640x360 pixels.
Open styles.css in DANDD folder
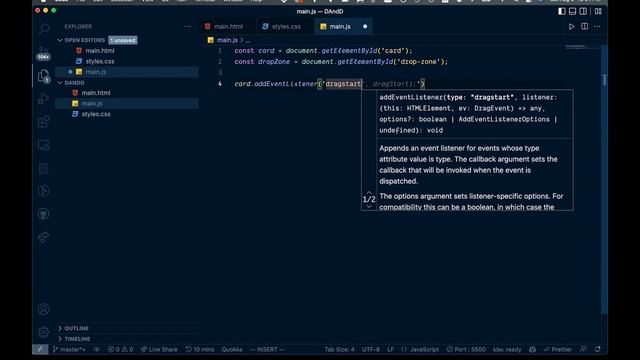(96, 114)
